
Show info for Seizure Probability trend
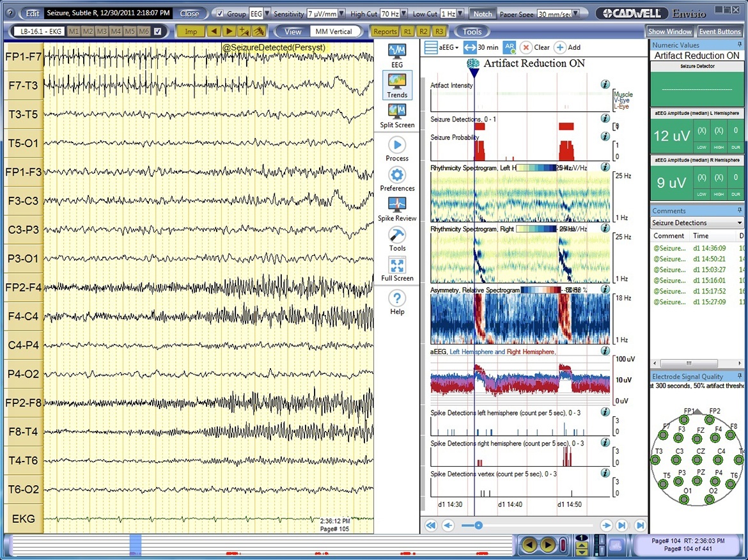tap(605, 136)
